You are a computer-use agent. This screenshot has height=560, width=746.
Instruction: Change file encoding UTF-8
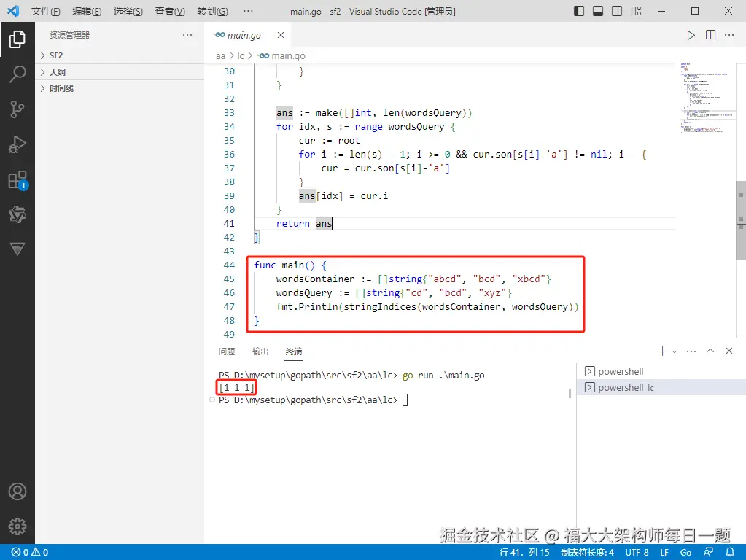coord(637,553)
